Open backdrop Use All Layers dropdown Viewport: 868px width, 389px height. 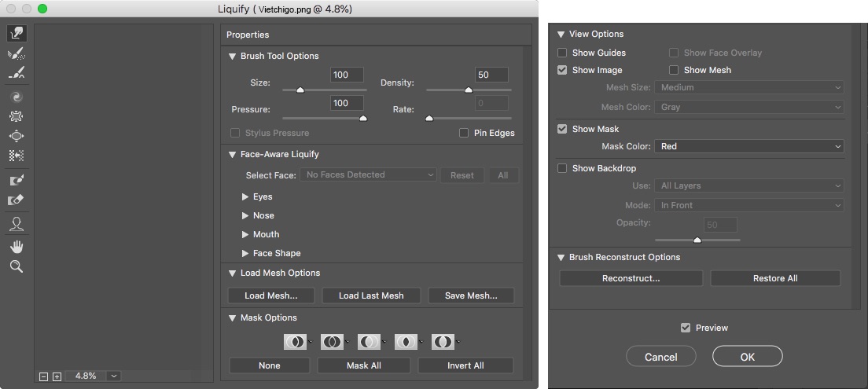[x=749, y=186]
